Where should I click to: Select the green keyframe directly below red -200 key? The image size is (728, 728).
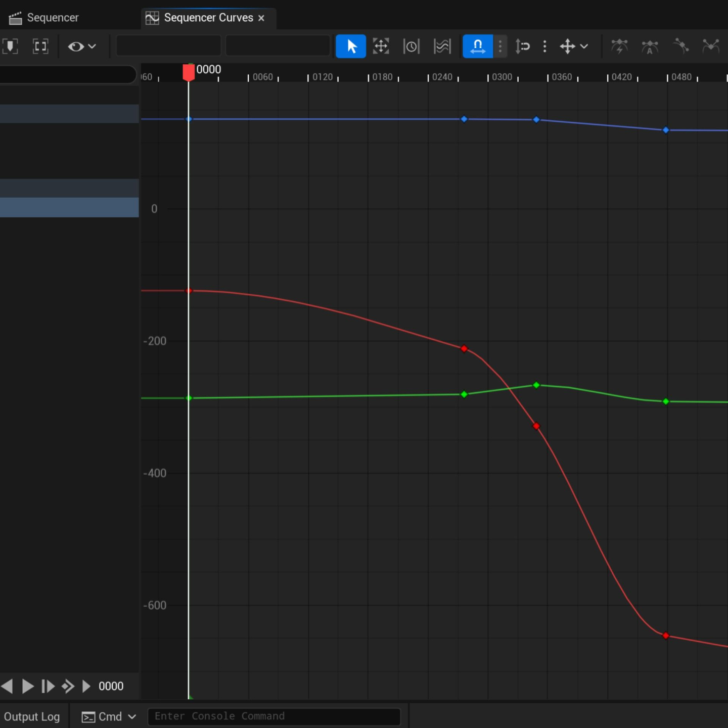click(x=464, y=394)
